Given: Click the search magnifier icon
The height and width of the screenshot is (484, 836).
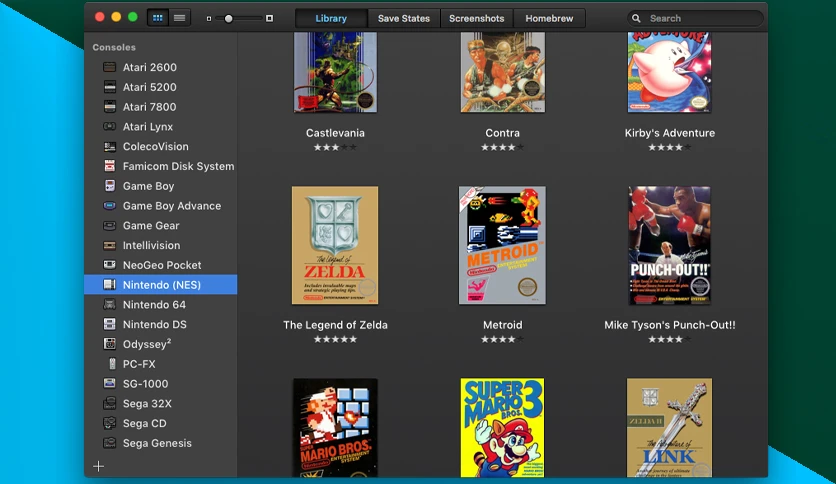Looking at the screenshot, I should click(x=636, y=18).
